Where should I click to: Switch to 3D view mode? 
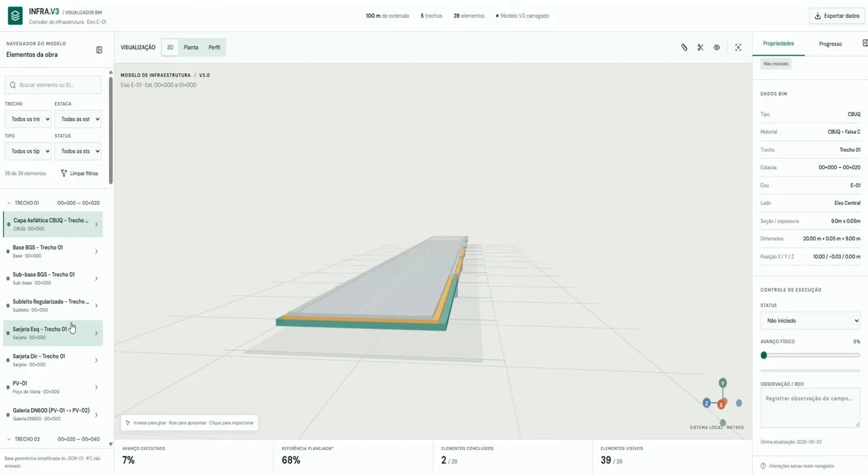pyautogui.click(x=170, y=48)
